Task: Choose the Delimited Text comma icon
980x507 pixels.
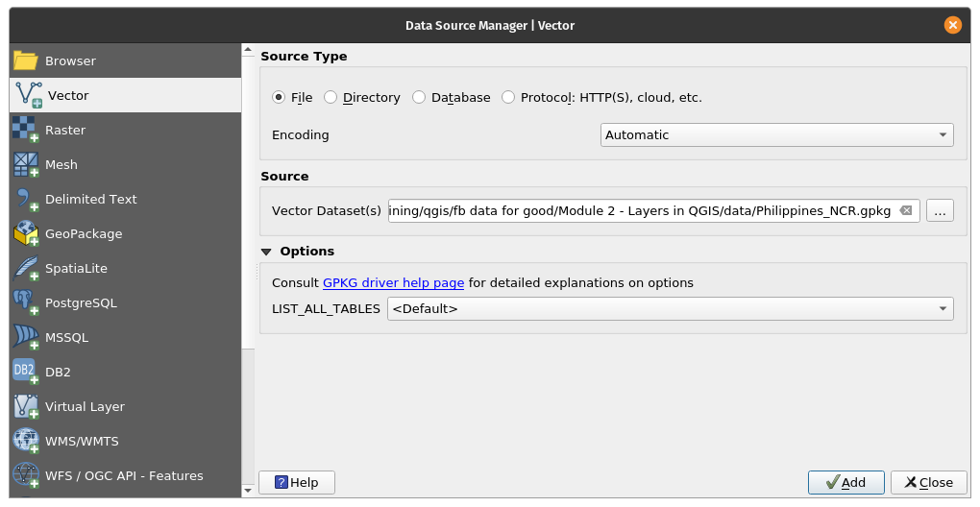Action: click(x=26, y=200)
